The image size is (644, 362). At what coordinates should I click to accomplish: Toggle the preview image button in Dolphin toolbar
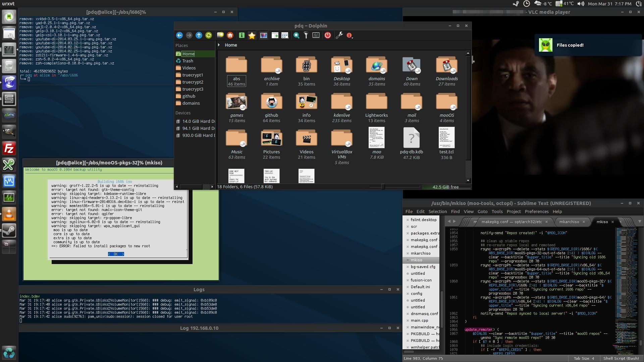[264, 35]
